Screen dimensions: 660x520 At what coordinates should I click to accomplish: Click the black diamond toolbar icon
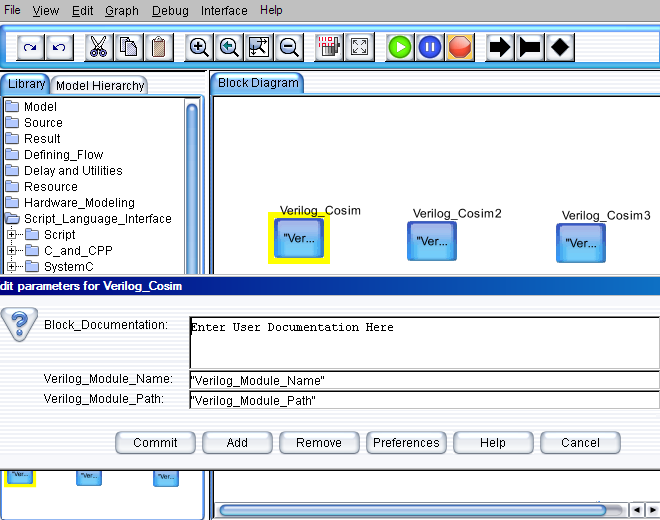pos(560,47)
